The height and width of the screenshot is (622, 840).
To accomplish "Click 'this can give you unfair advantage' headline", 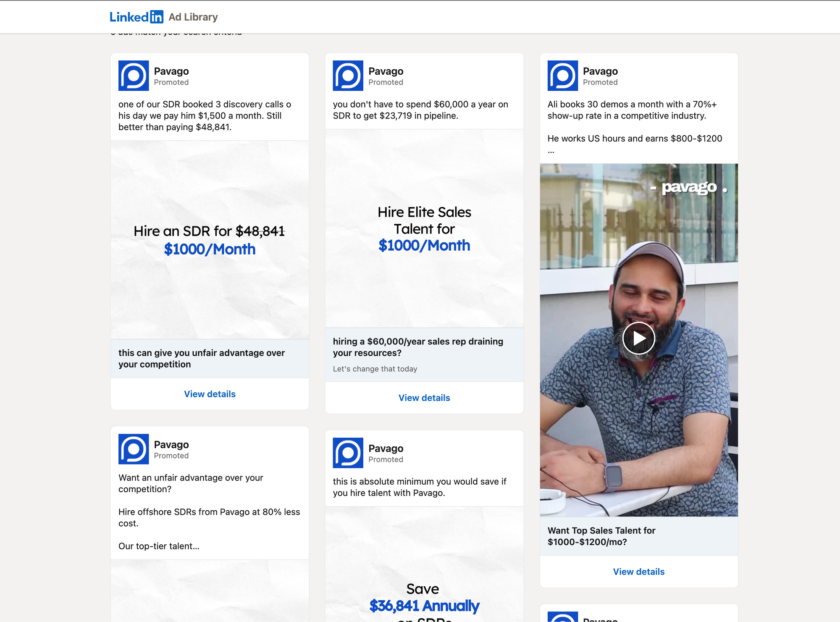I will 202,358.
